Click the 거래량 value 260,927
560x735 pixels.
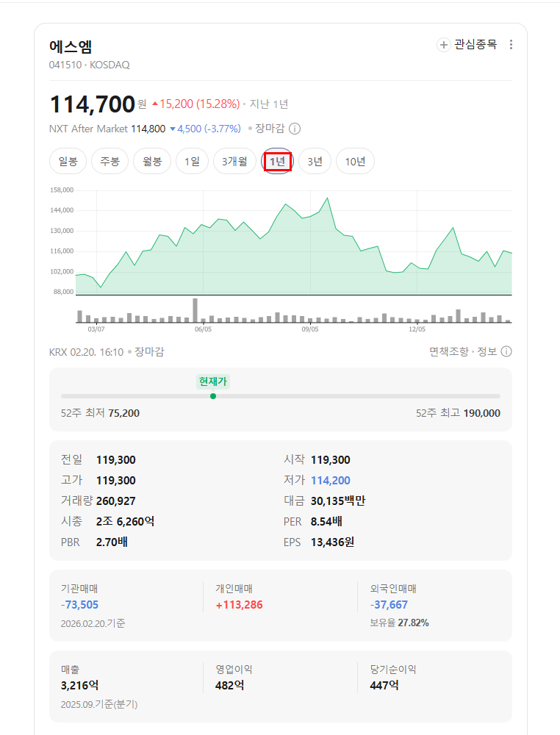(x=116, y=501)
